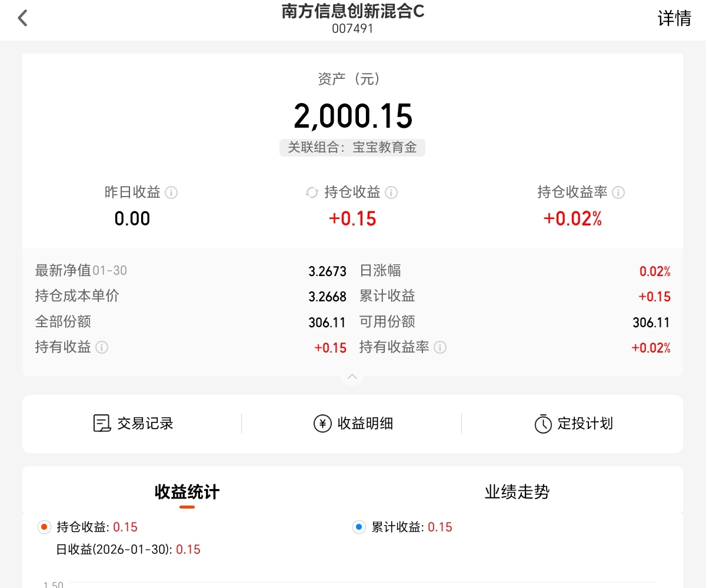The width and height of the screenshot is (706, 588).
Task: Tap refresh icon beside 持仓收益
Action: (312, 192)
